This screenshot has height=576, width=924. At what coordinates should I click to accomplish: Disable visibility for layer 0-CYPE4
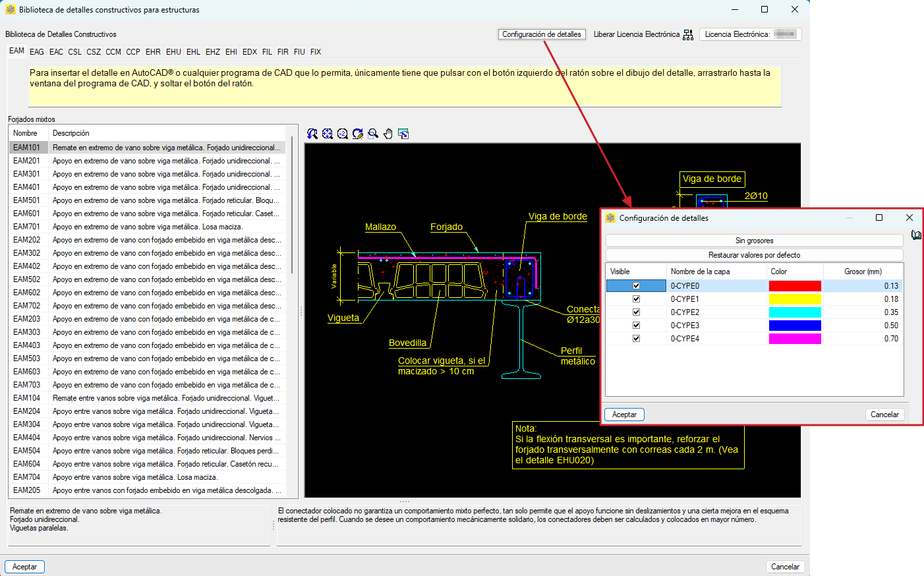point(636,339)
